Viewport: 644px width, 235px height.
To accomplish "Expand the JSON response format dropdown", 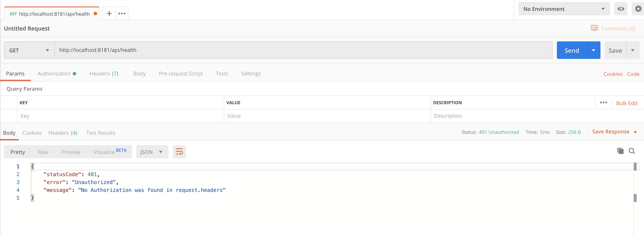I will pyautogui.click(x=152, y=152).
